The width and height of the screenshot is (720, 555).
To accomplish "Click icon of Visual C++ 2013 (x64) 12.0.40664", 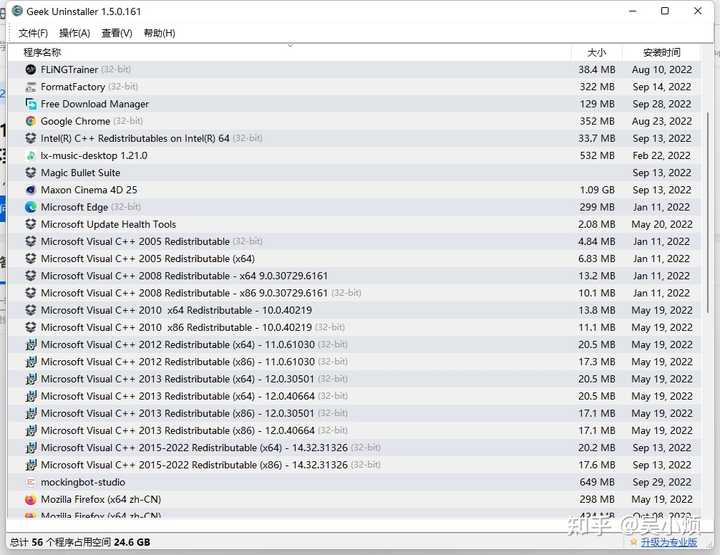I will click(x=31, y=396).
